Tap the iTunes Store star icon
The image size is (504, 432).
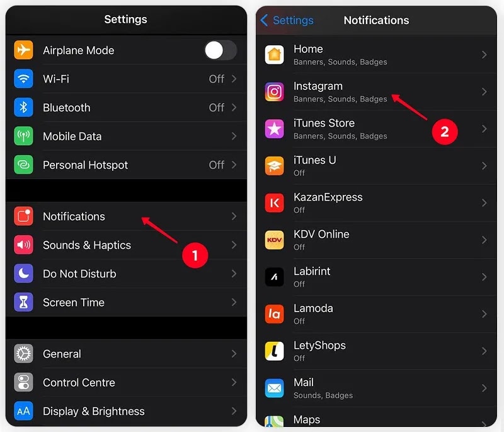(x=274, y=129)
